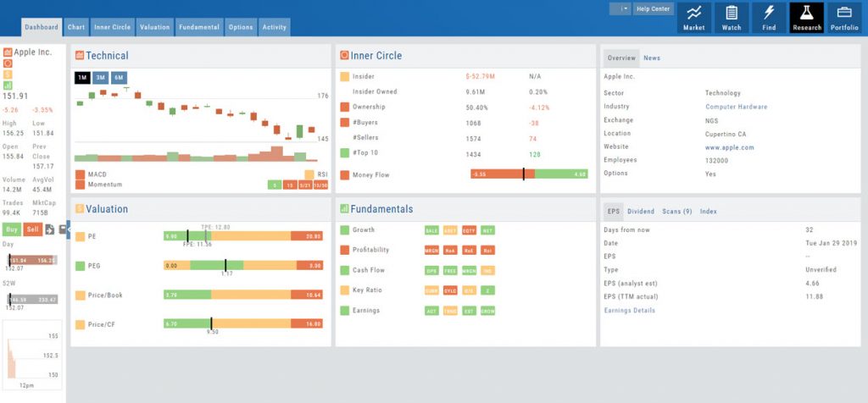The image size is (868, 403).
Task: Click the orange circle icon under Apple Inc.
Action: pos(7,63)
